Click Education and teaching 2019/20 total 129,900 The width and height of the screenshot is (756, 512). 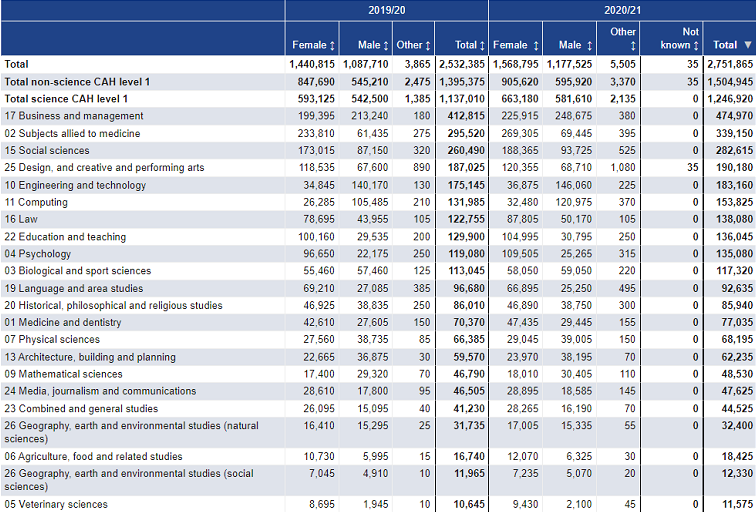pos(466,237)
